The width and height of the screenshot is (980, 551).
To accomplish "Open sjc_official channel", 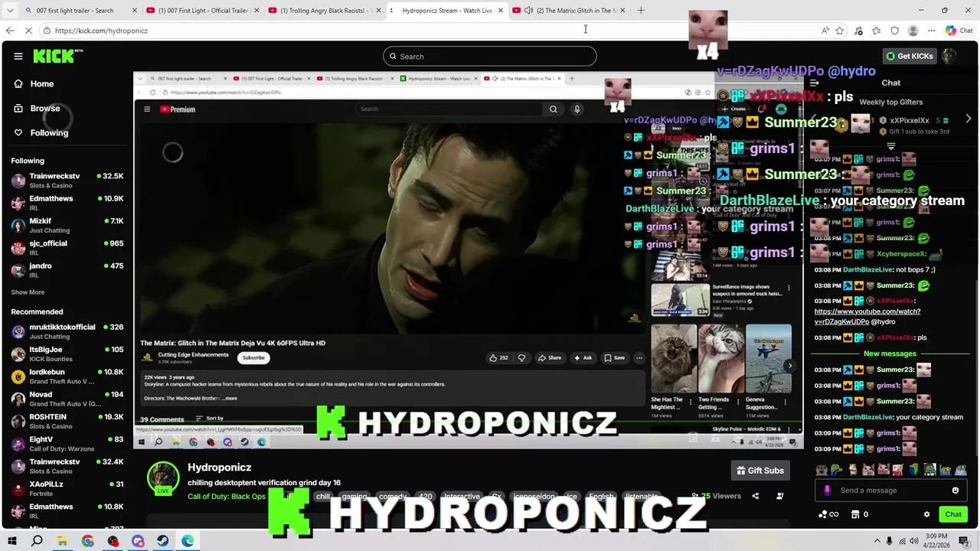I will [67, 247].
